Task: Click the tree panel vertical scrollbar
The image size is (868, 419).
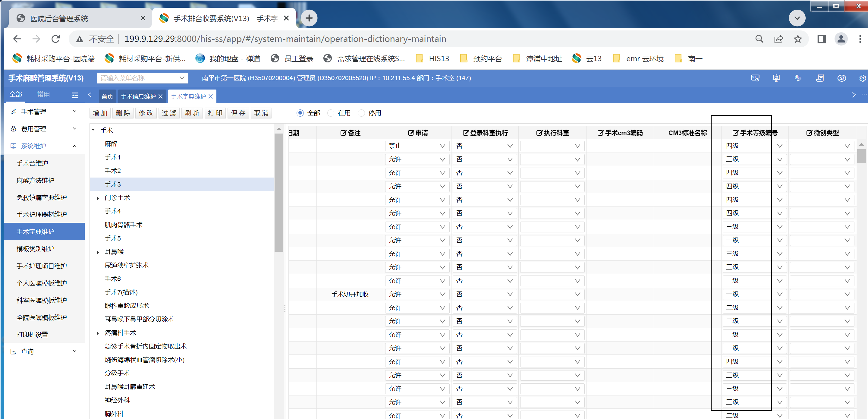Action: tap(279, 192)
